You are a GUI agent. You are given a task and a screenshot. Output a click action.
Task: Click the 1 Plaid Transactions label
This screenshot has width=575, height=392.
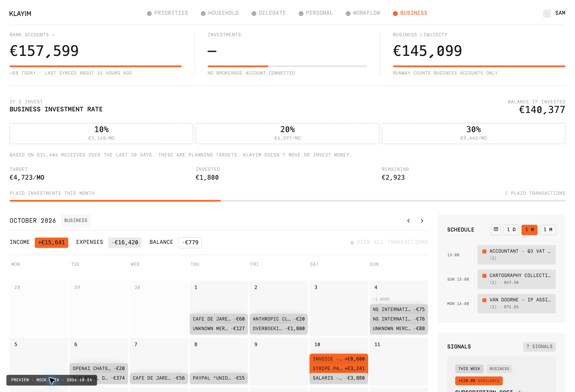point(535,193)
